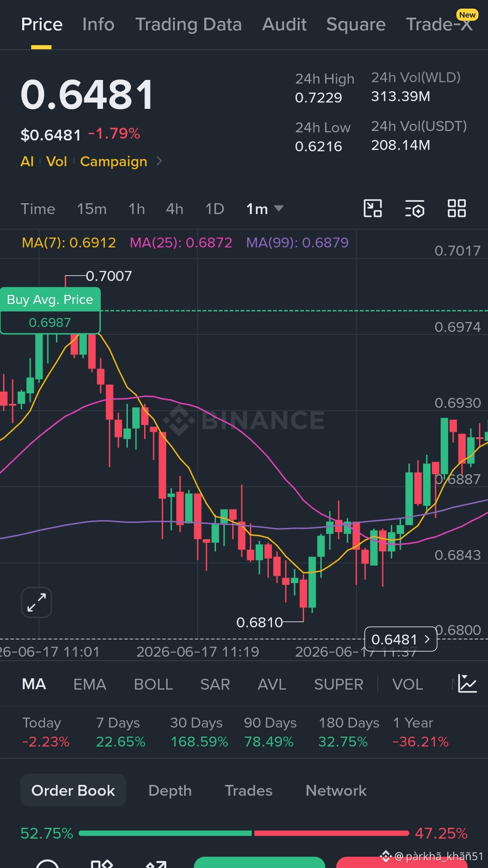The width and height of the screenshot is (488, 868).
Task: Open the AI tag link
Action: [27, 161]
